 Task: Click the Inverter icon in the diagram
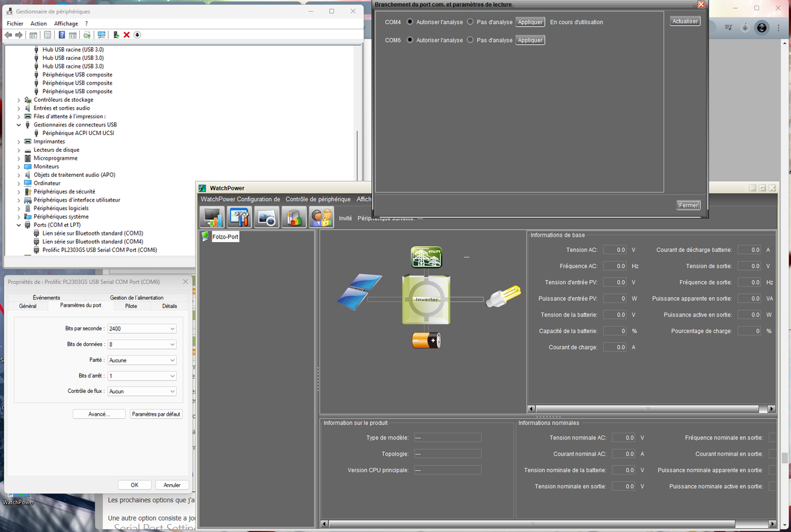[x=426, y=299]
